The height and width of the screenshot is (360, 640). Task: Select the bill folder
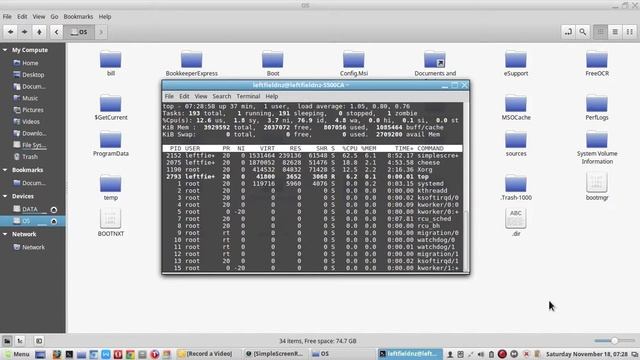(111, 64)
